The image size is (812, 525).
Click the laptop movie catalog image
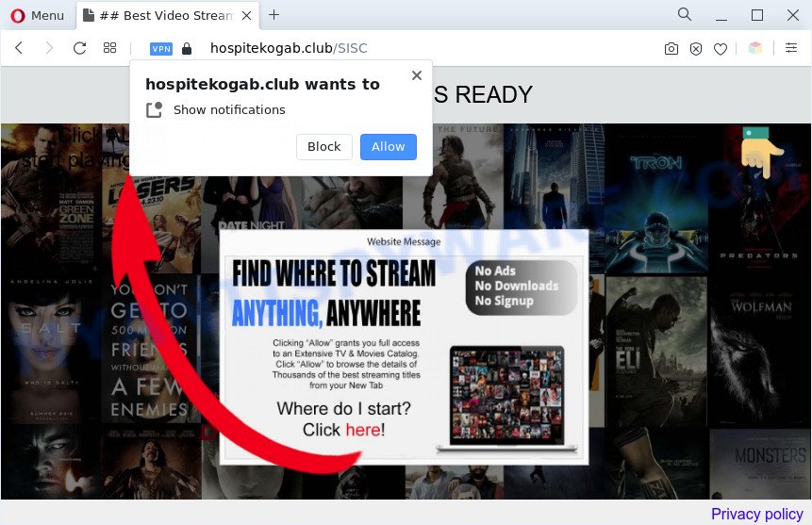(x=507, y=398)
